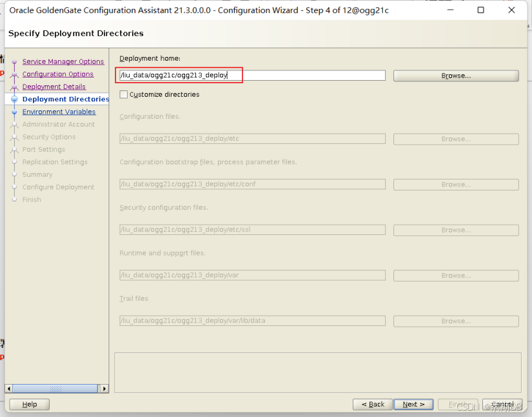This screenshot has height=417, width=532.
Task: Click the Port Settings step label
Action: click(43, 149)
